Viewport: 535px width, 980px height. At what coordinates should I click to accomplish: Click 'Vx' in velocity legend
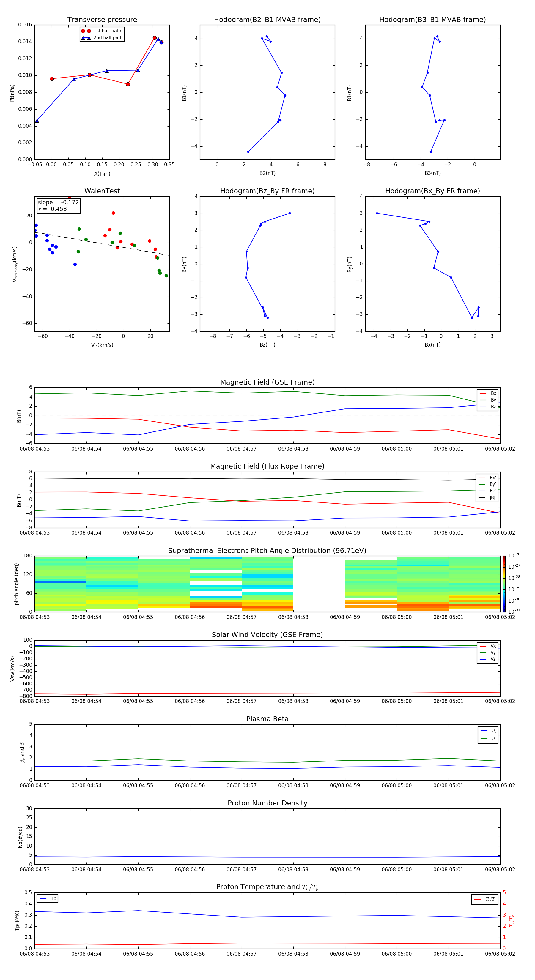(x=488, y=646)
